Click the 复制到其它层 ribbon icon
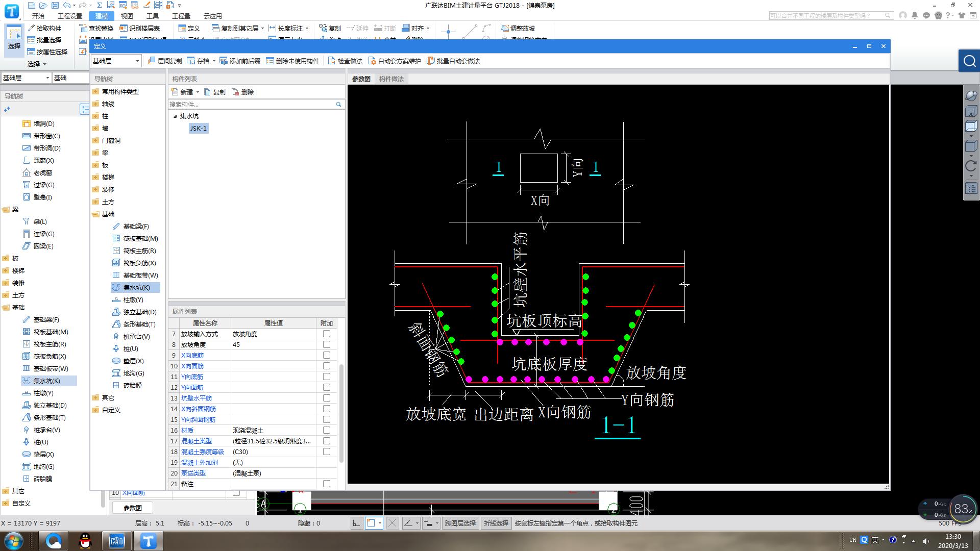 pos(215,28)
